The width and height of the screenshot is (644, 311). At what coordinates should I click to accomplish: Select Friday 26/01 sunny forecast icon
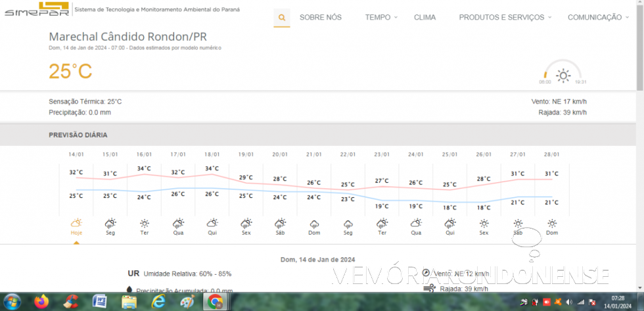point(484,224)
